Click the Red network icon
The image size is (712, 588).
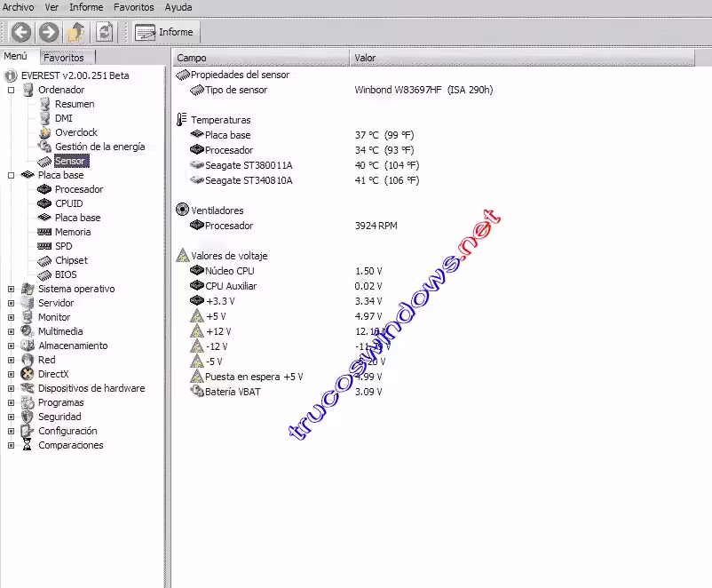[x=28, y=360]
